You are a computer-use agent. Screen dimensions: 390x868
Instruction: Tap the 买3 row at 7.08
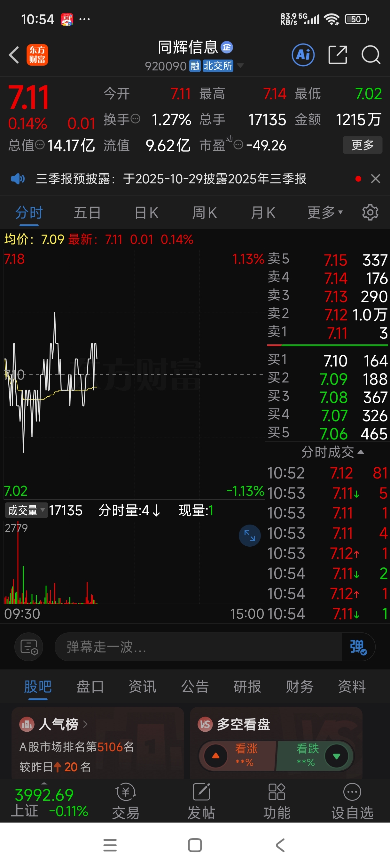coord(327,397)
